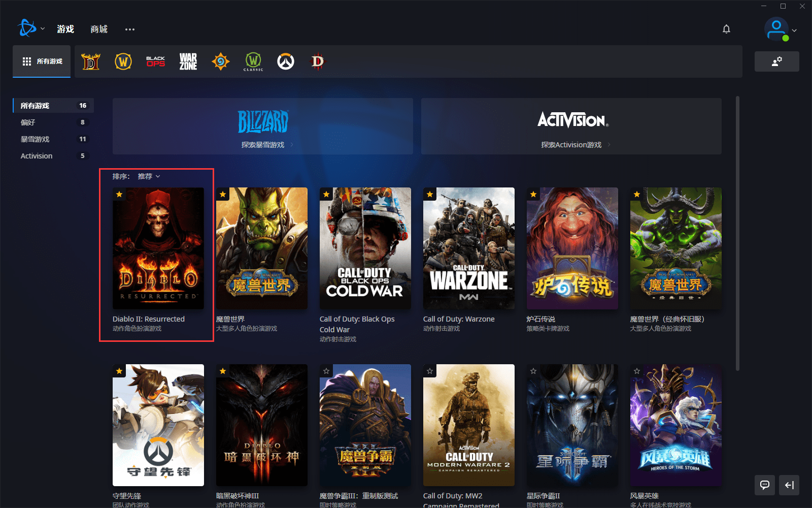812x508 pixels.
Task: Open the Call of Duty: Warzone cover
Action: point(468,248)
